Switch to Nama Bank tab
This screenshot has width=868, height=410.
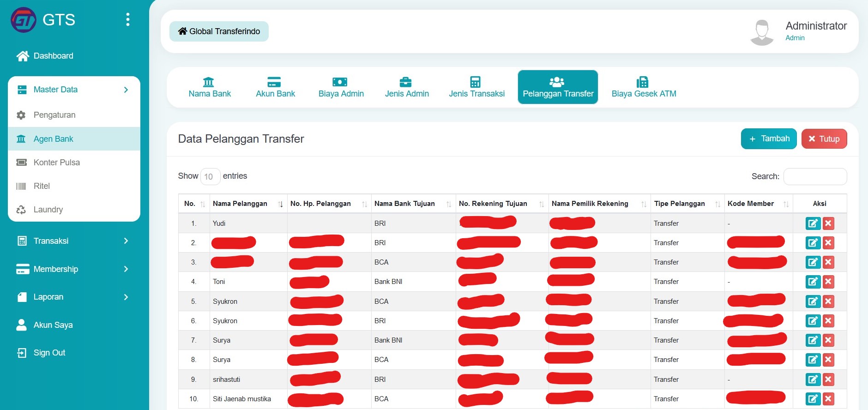[210, 87]
